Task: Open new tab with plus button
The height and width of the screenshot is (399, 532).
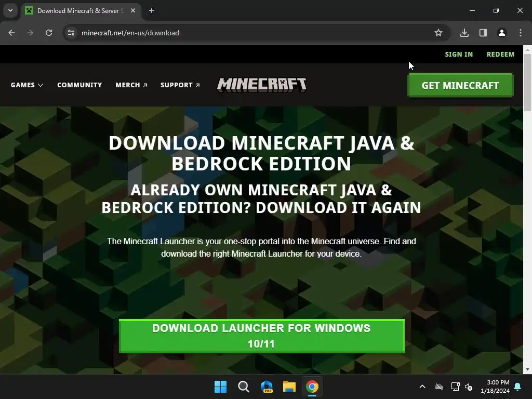Action: coord(152,10)
